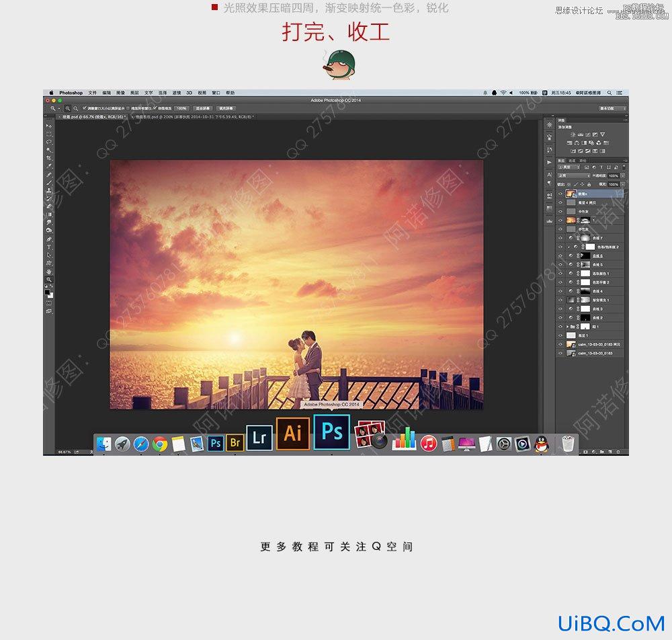Open Zoom tool preset picker arrow
Image resolution: width=672 pixels, height=640 pixels.
pyautogui.click(x=59, y=108)
